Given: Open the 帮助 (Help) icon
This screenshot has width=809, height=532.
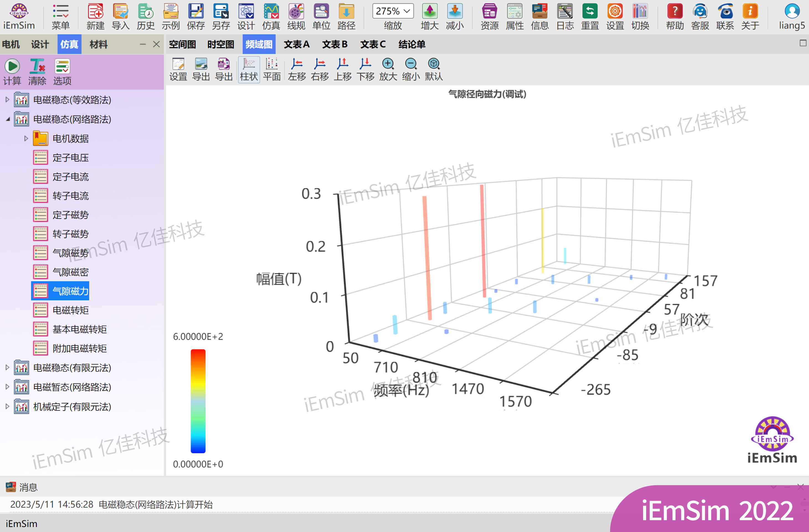Looking at the screenshot, I should (675, 16).
